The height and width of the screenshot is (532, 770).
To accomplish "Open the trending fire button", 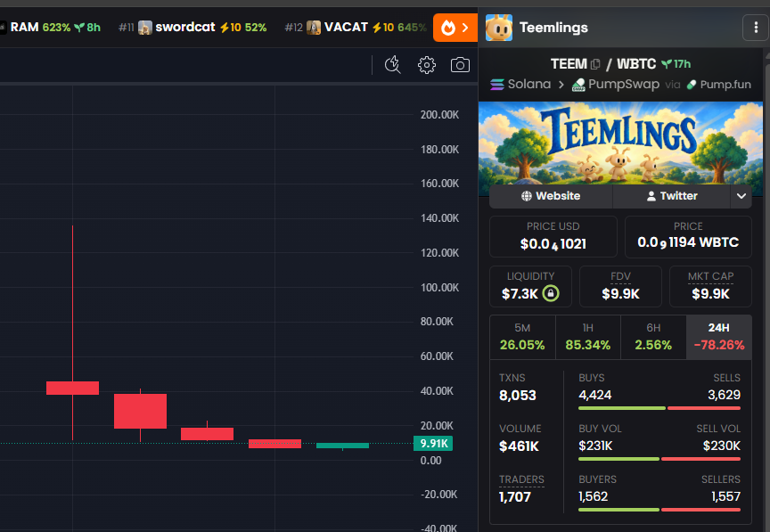I will pos(455,28).
